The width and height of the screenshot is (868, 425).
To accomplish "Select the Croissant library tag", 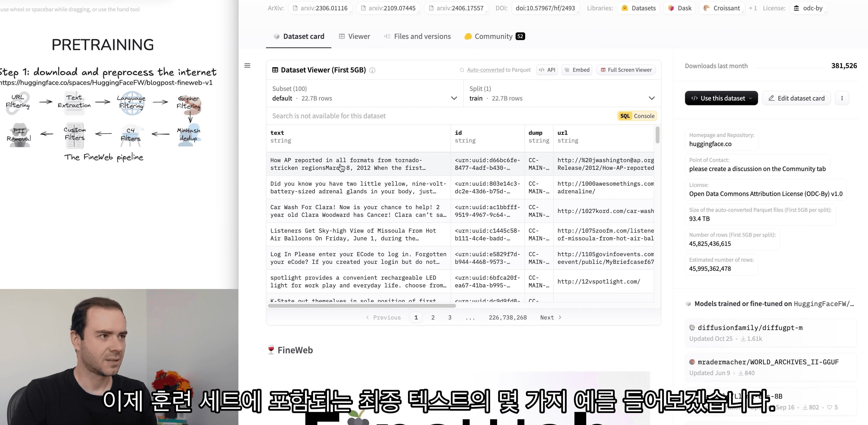I will pos(722,8).
